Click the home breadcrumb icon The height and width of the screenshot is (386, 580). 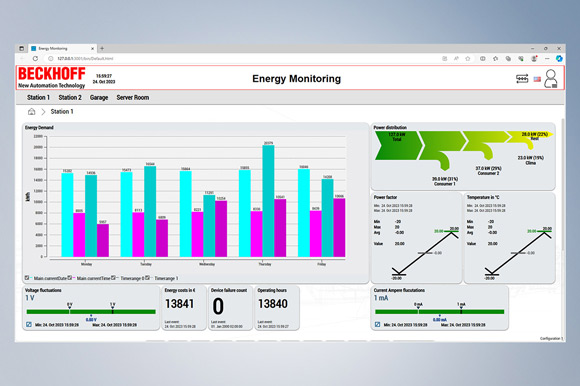point(32,112)
